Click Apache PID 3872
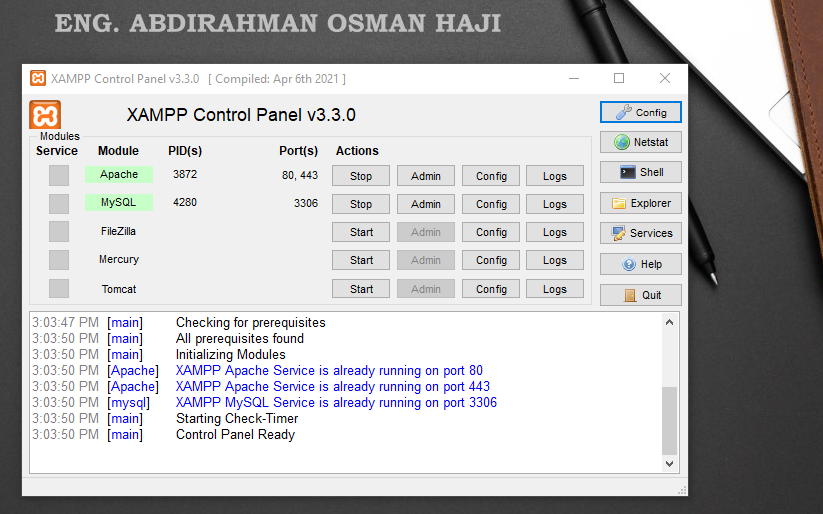The width and height of the screenshot is (823, 514). (x=185, y=174)
